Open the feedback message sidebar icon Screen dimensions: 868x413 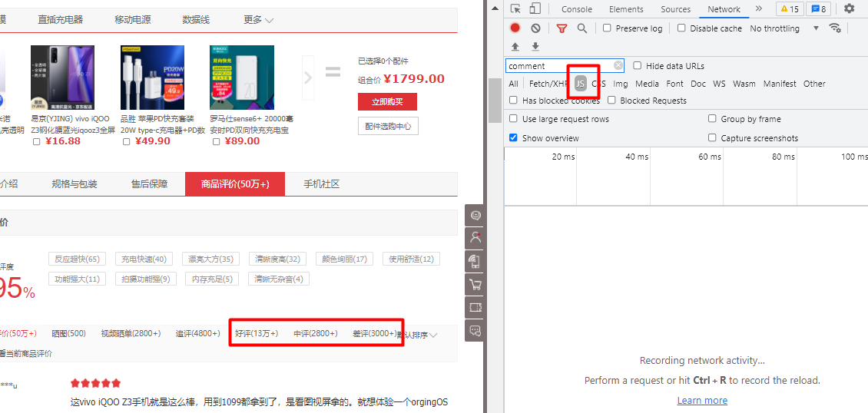475,331
